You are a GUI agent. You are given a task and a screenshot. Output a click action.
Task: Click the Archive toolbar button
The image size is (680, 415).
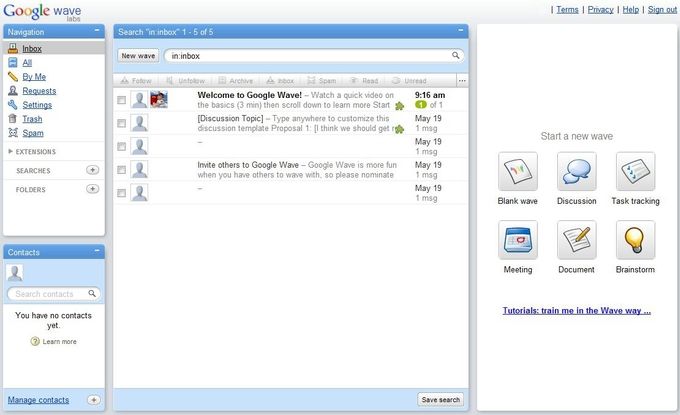tap(235, 81)
